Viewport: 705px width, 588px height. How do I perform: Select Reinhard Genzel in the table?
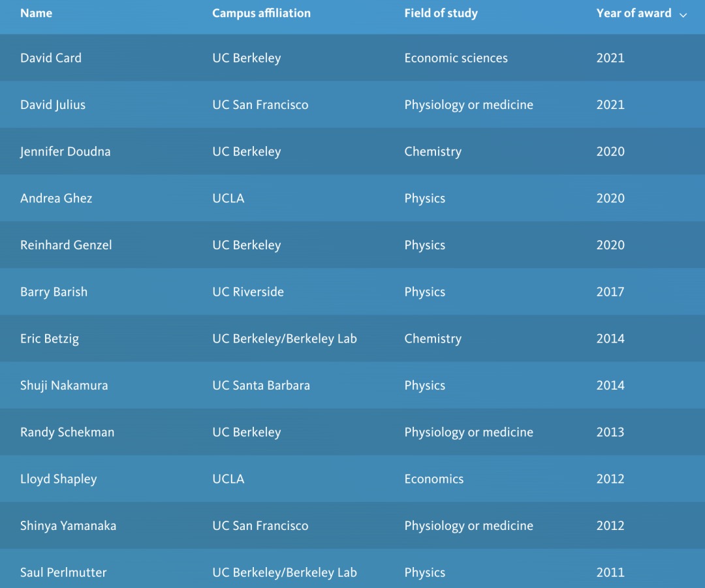coord(66,245)
